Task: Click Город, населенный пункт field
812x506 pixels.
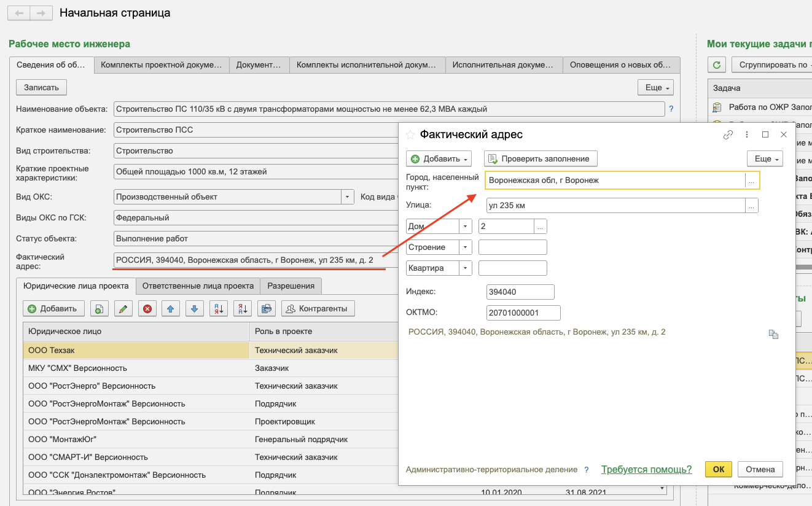Action: pos(615,181)
